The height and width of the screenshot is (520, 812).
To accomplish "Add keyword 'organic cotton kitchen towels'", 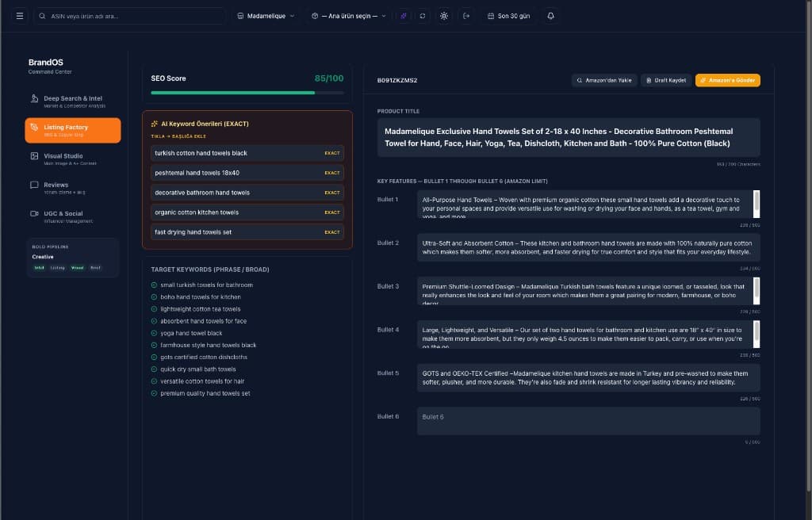I will pyautogui.click(x=247, y=212).
